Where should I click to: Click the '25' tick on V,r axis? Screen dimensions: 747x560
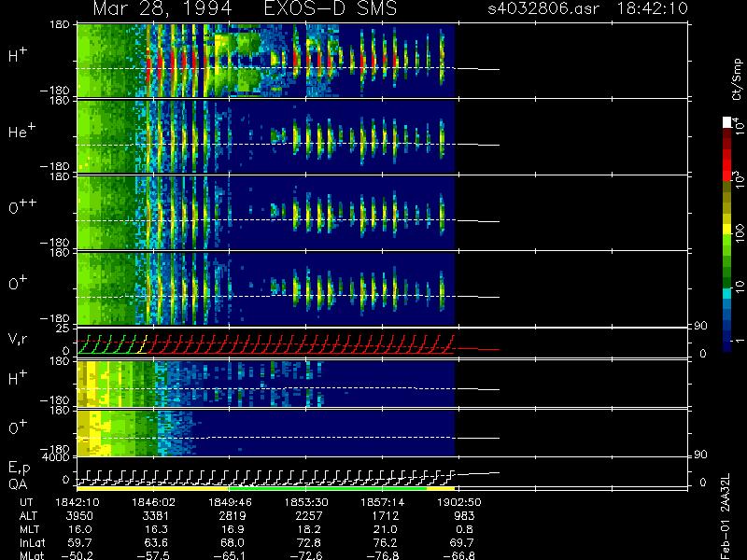tap(63, 329)
